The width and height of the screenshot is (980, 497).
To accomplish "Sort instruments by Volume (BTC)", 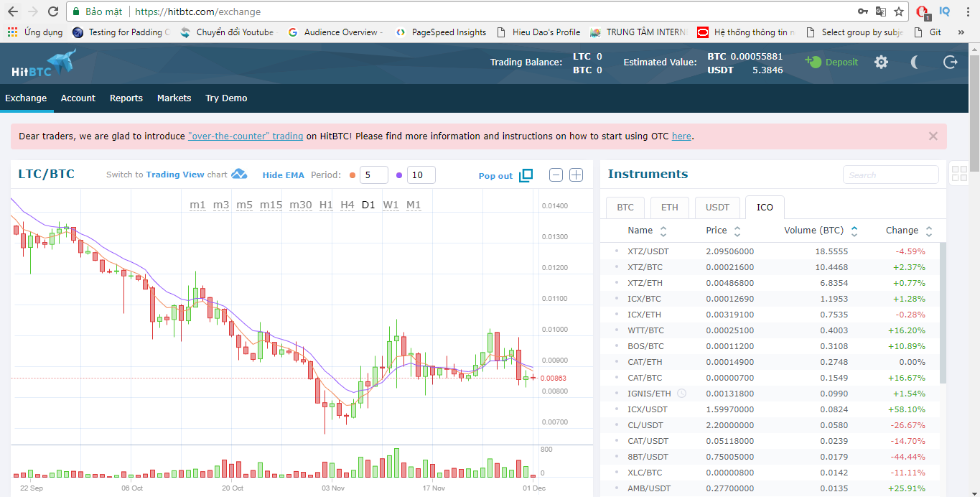I will pyautogui.click(x=822, y=231).
